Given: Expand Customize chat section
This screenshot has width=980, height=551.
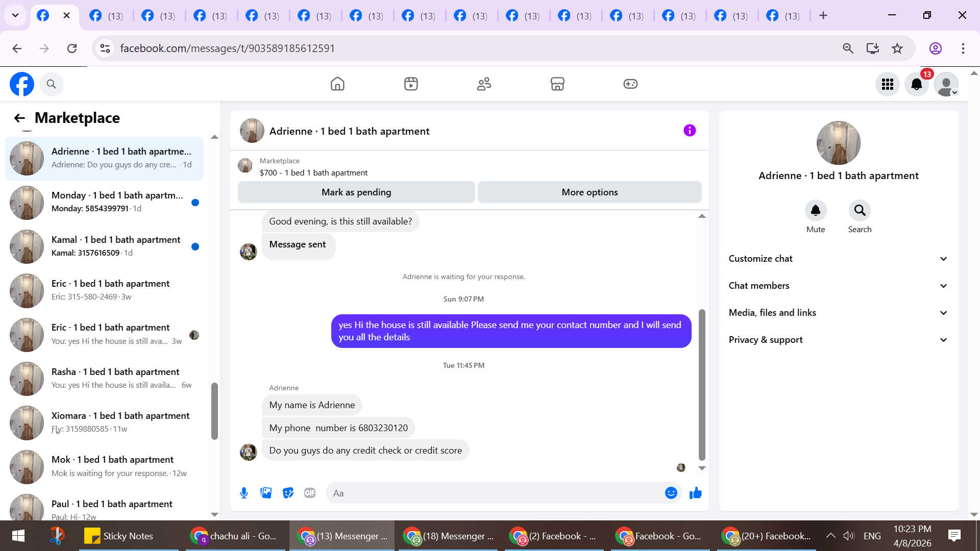Looking at the screenshot, I should (x=838, y=259).
